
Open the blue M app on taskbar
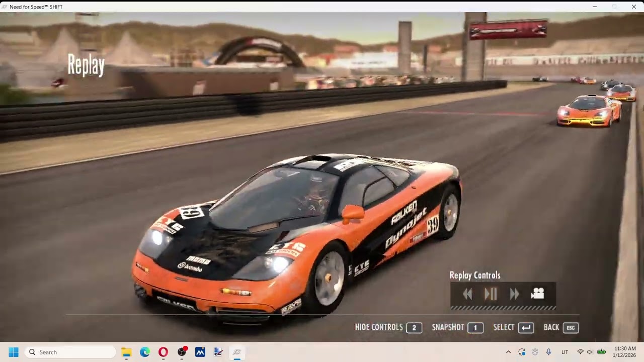pyautogui.click(x=200, y=352)
